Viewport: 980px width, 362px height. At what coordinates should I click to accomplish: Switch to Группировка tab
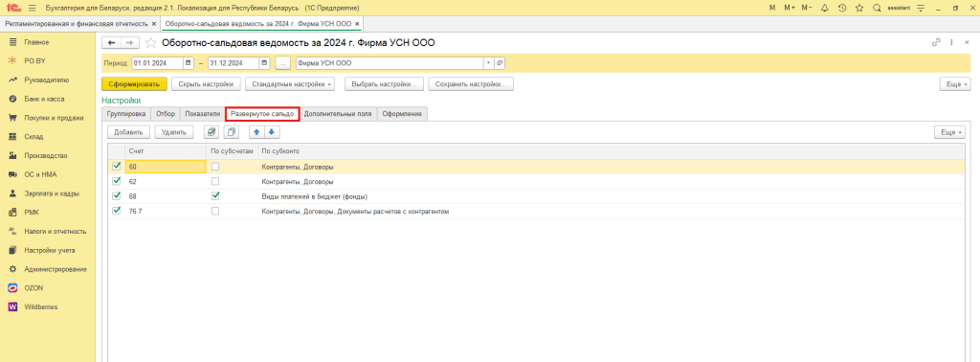[126, 114]
